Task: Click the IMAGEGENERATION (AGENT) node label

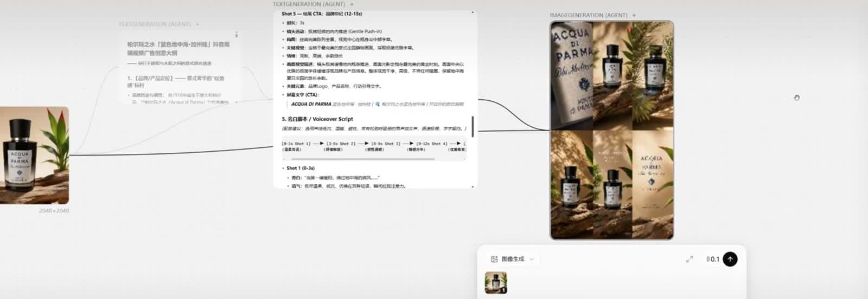Action: tap(589, 15)
